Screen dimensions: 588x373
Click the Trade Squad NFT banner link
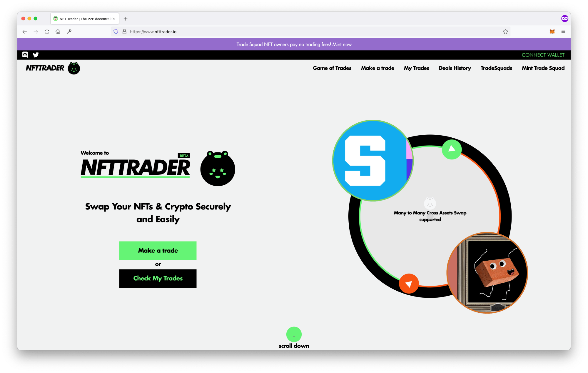(x=294, y=44)
